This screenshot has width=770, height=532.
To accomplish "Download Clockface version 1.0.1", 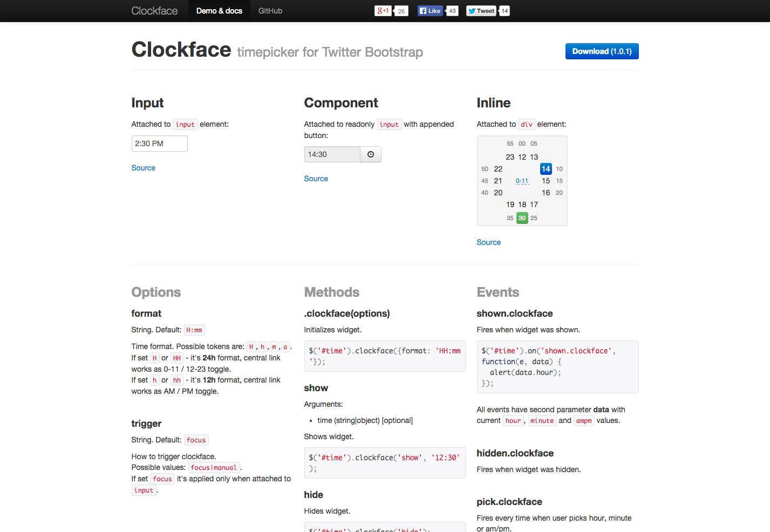I will click(x=602, y=51).
